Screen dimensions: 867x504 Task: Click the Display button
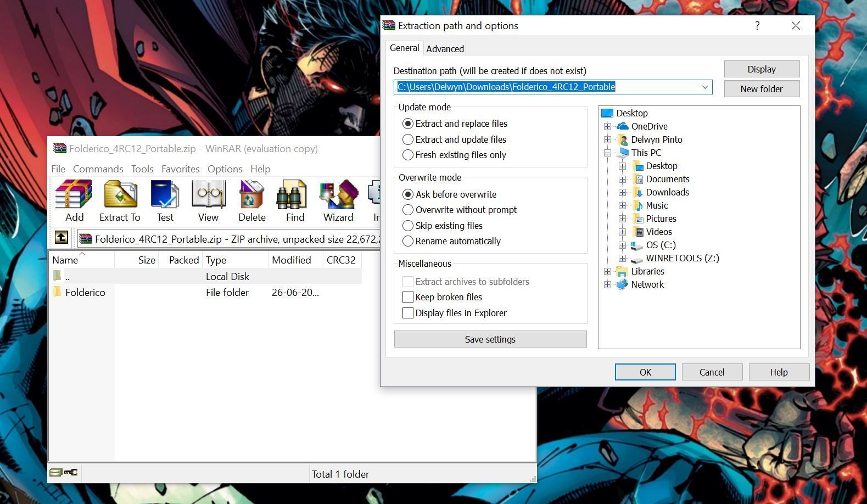[x=762, y=69]
